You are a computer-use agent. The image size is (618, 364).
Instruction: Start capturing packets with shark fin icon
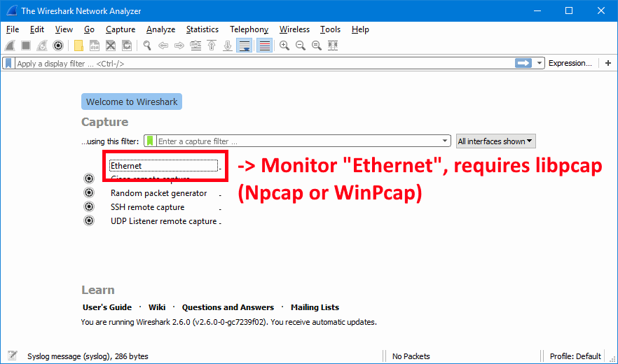(11, 45)
